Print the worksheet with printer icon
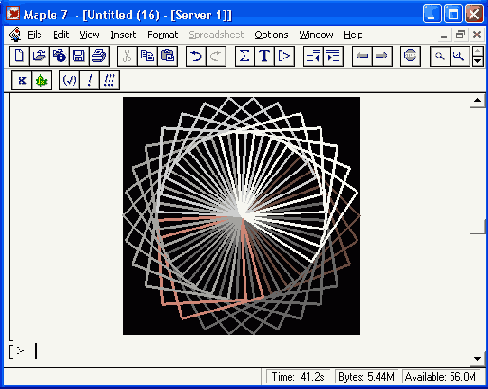Image resolution: width=488 pixels, height=389 pixels. pos(99,56)
